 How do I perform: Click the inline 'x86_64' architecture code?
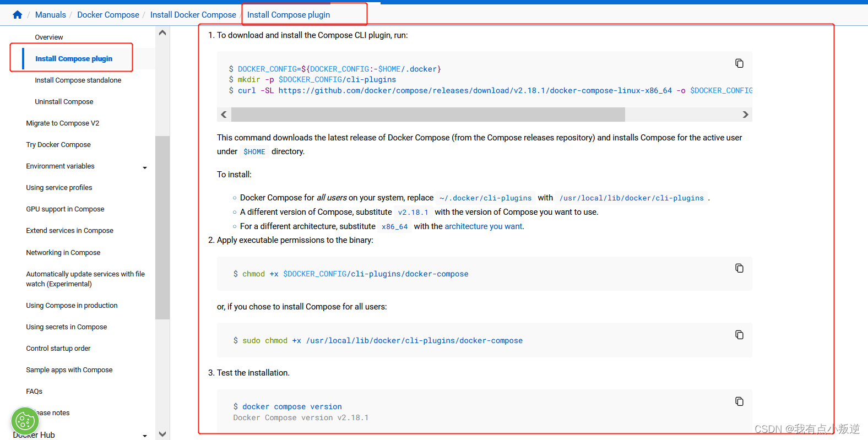(395, 227)
